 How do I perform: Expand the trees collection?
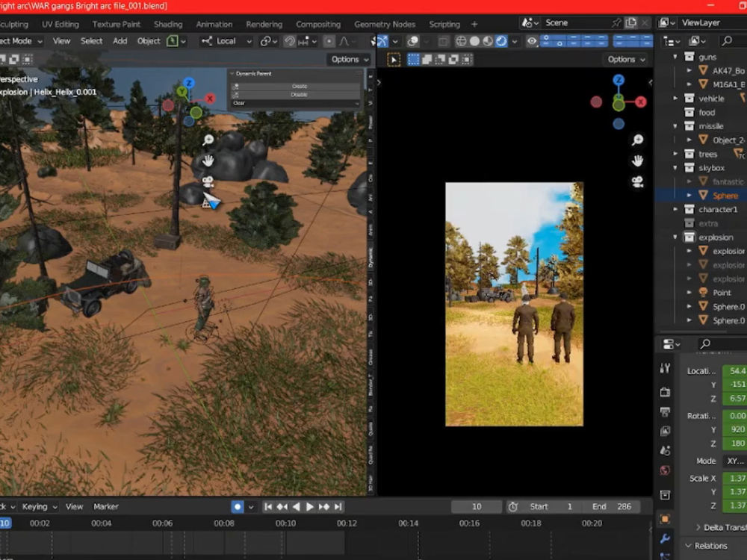pos(675,154)
